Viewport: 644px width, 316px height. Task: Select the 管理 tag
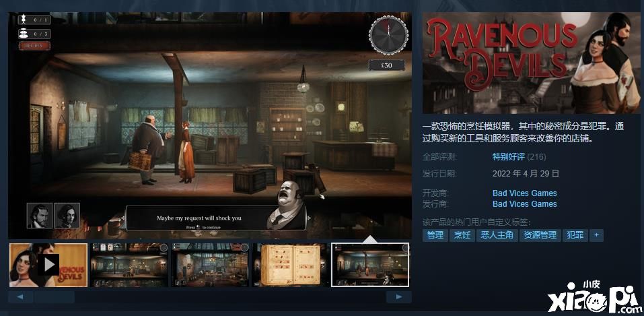coord(435,235)
